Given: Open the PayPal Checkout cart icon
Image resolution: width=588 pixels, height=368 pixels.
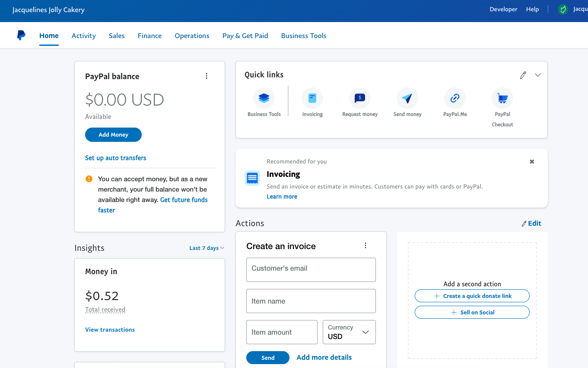Looking at the screenshot, I should (x=502, y=98).
